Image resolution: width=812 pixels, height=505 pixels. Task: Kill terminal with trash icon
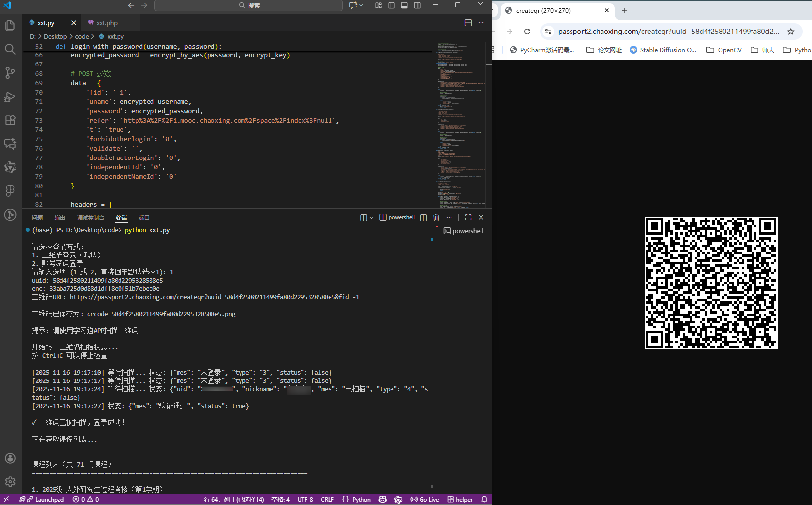point(436,218)
